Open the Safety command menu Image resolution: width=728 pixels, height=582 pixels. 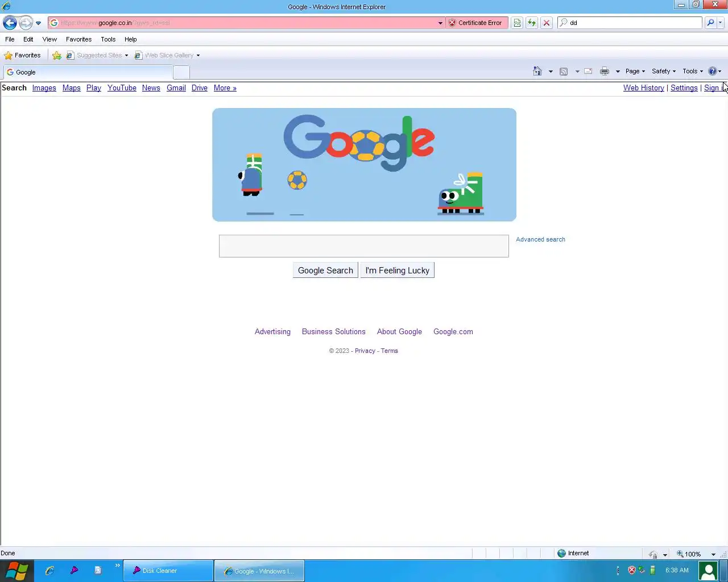point(664,71)
